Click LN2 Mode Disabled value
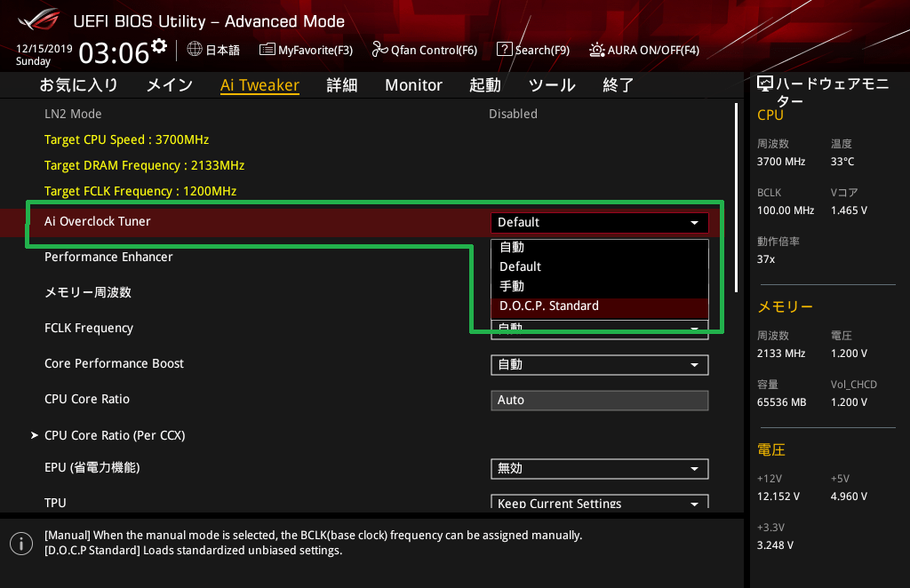910x588 pixels. click(x=513, y=115)
